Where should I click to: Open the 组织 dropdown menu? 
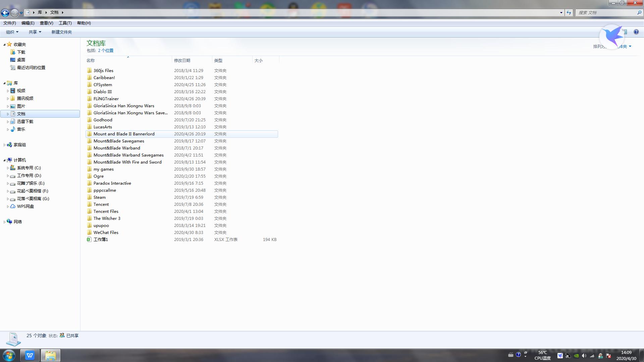point(12,32)
